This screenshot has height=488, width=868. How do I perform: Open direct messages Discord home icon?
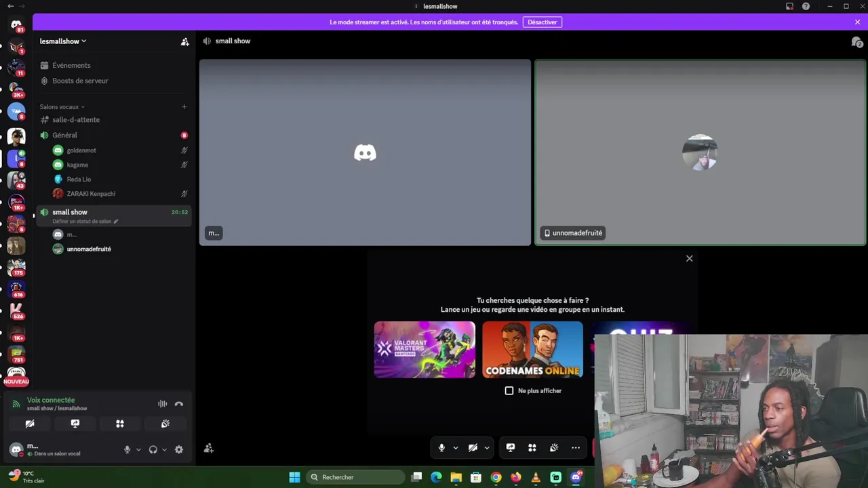(16, 25)
